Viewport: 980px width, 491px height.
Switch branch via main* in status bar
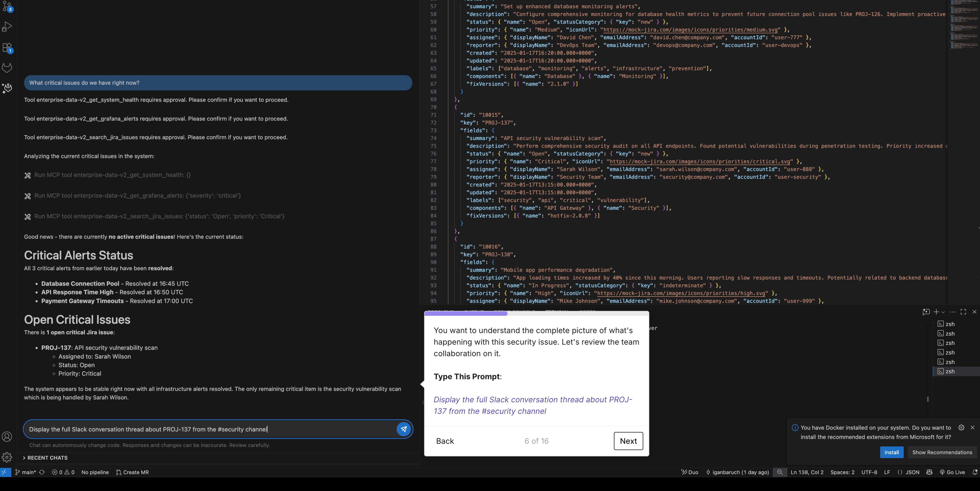[x=26, y=472]
